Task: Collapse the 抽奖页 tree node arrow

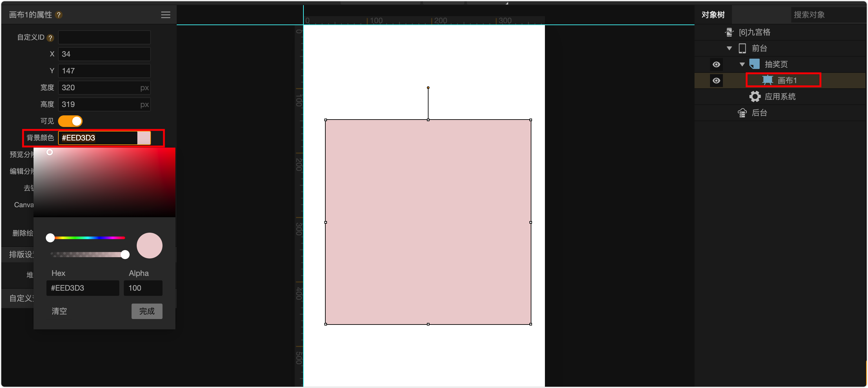Action: click(x=742, y=64)
